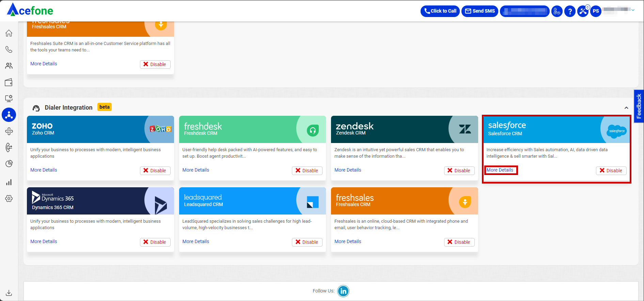Disable Leadsquared CRM integration
This screenshot has height=301, width=644.
point(307,242)
